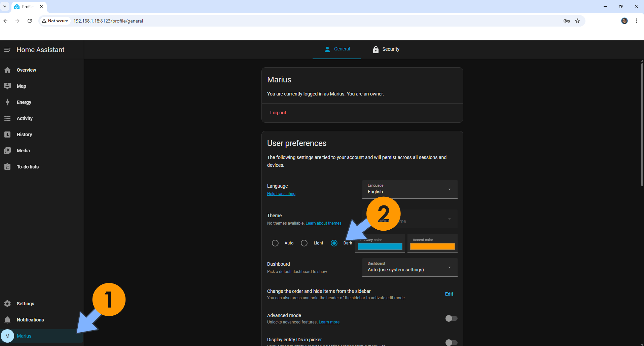Open the Energy lightning bolt icon

[7, 102]
